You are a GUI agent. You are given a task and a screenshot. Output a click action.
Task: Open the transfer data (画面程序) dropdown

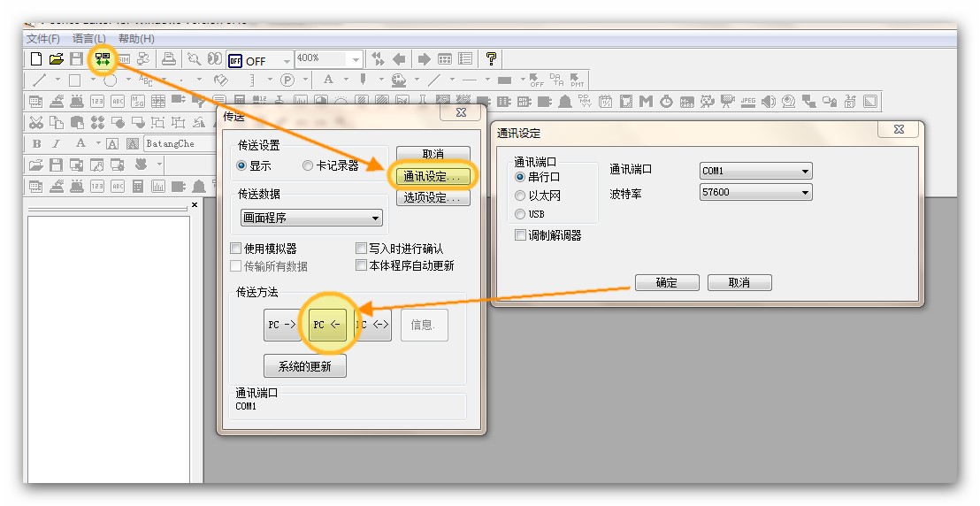point(311,218)
